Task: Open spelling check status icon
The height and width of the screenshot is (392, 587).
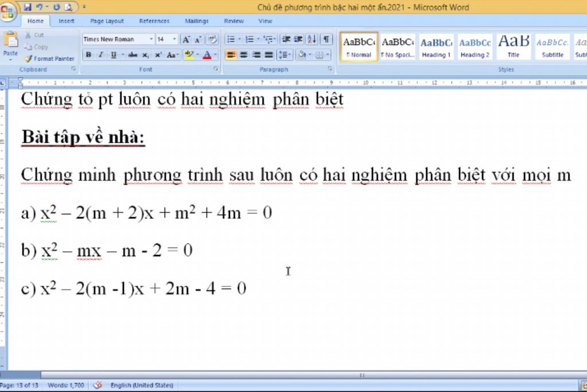Action: coord(97,385)
